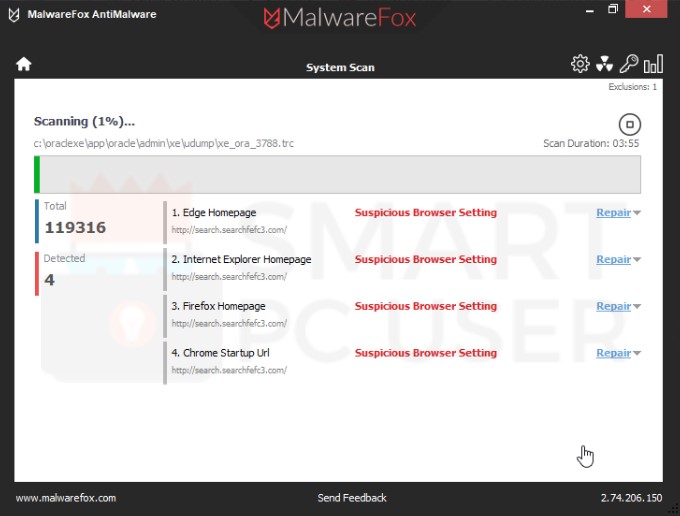Image resolution: width=680 pixels, height=516 pixels.
Task: Select the Internet Explorer Homepage row
Action: coord(402,269)
